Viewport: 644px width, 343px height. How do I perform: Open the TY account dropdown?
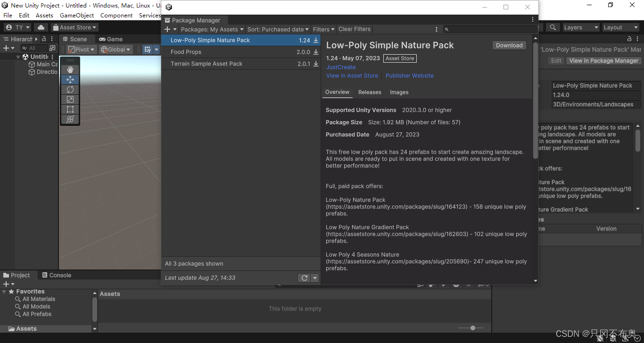18,27
